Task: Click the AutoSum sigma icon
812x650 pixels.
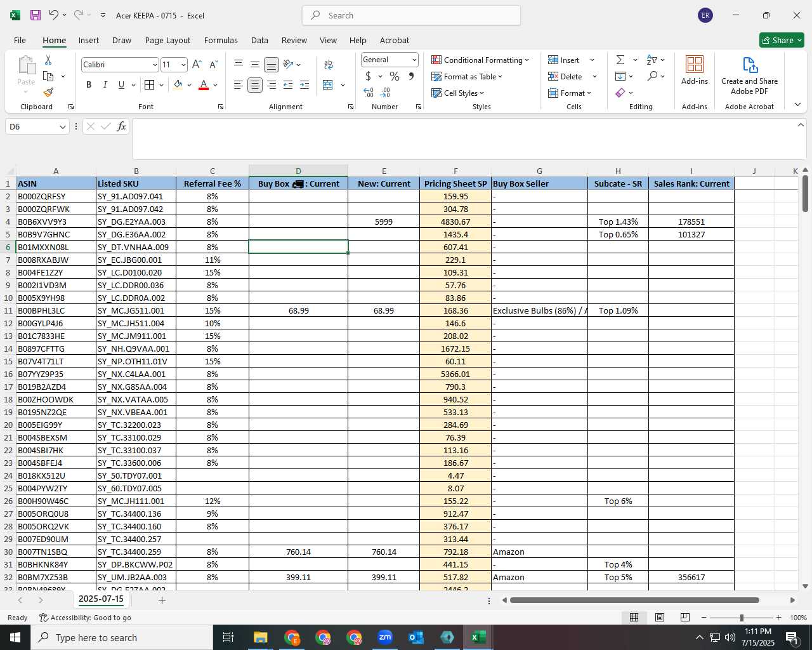Action: tap(620, 60)
